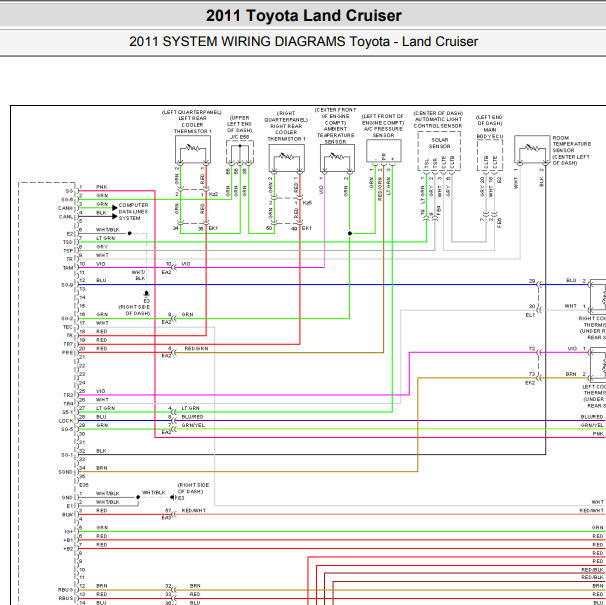Click the "A/C ESS" component label
The height and width of the screenshot is (605, 606).
tap(240, 136)
